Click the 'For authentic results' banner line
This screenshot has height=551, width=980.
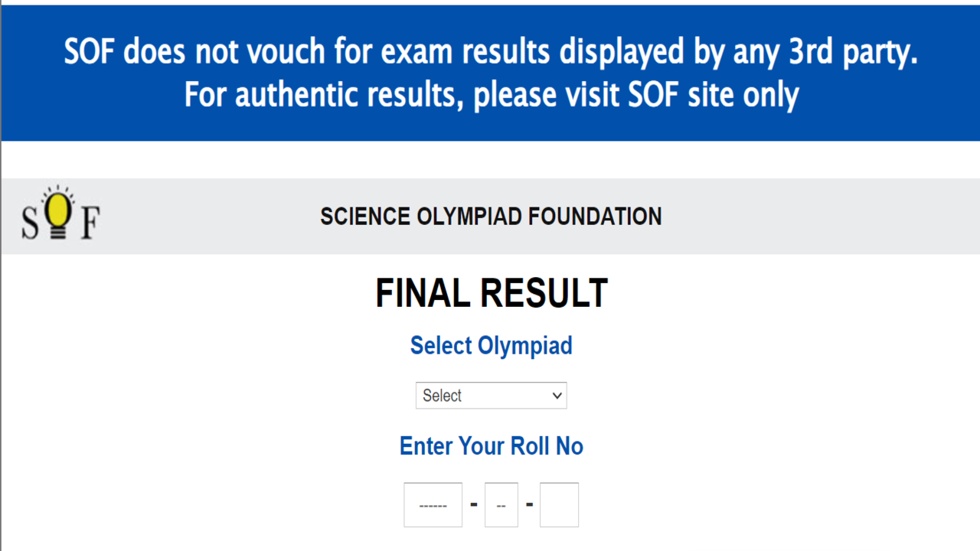click(491, 95)
